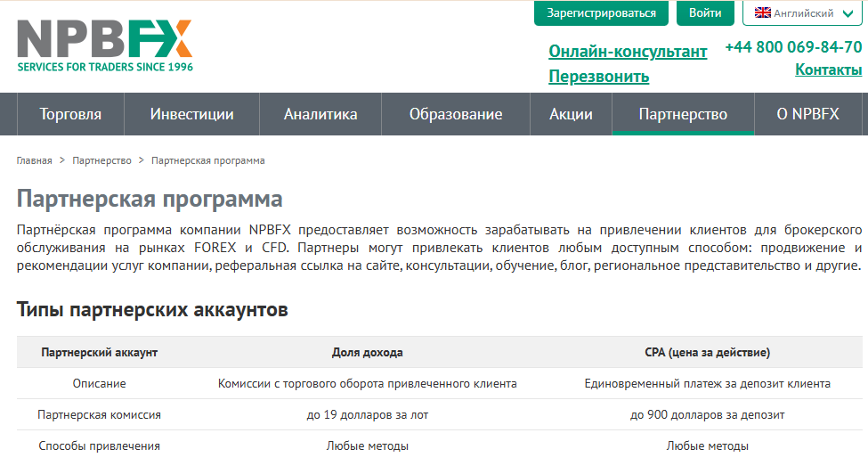Click the CPA (цена за действие) column header

[x=707, y=353]
